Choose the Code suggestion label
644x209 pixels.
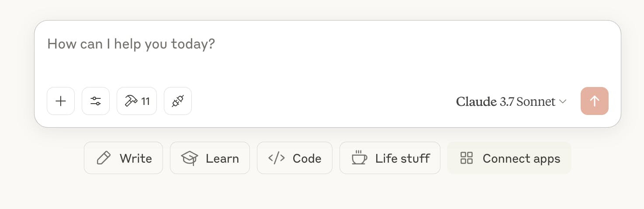[307, 158]
